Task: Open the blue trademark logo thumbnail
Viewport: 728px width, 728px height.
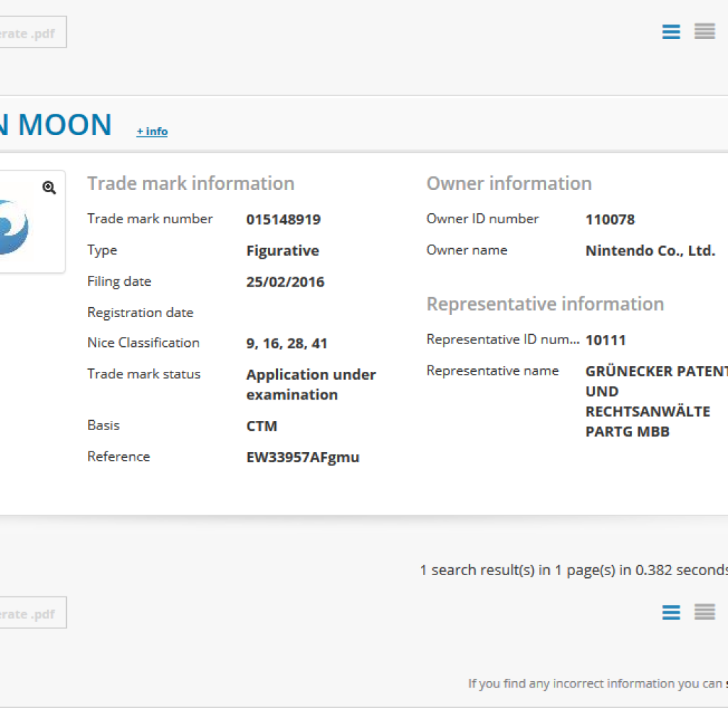Action: [x=14, y=227]
